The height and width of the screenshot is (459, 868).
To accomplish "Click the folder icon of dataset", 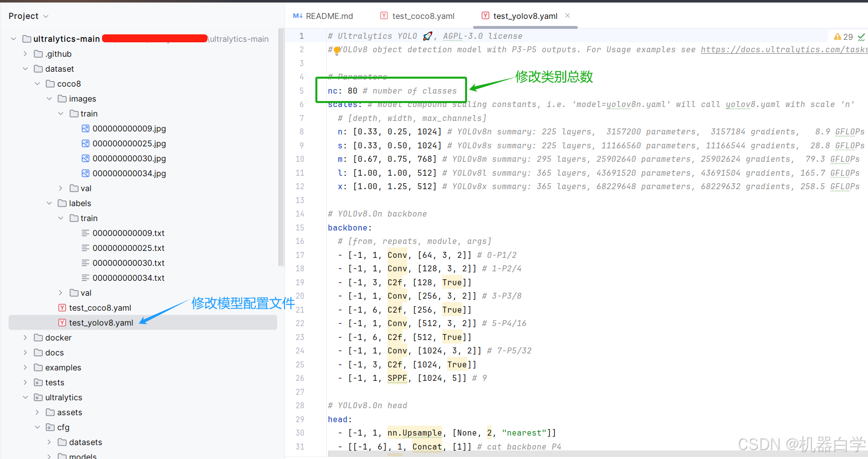I will tap(38, 69).
